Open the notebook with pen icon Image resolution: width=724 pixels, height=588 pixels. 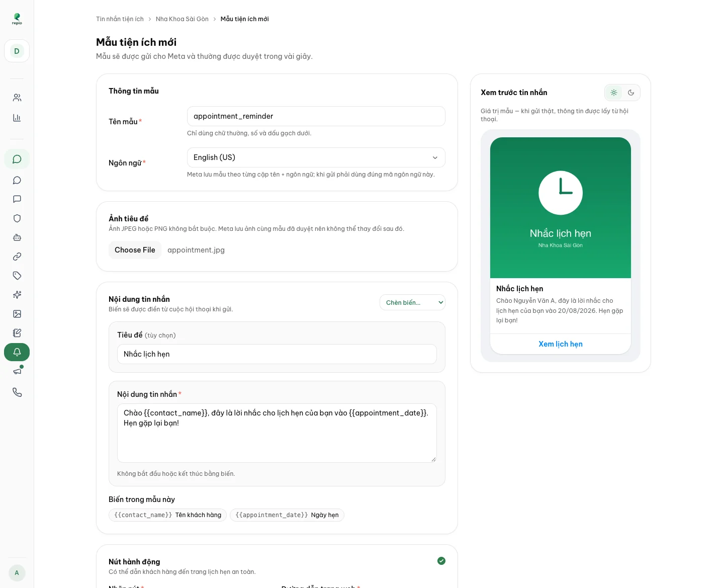tap(17, 333)
